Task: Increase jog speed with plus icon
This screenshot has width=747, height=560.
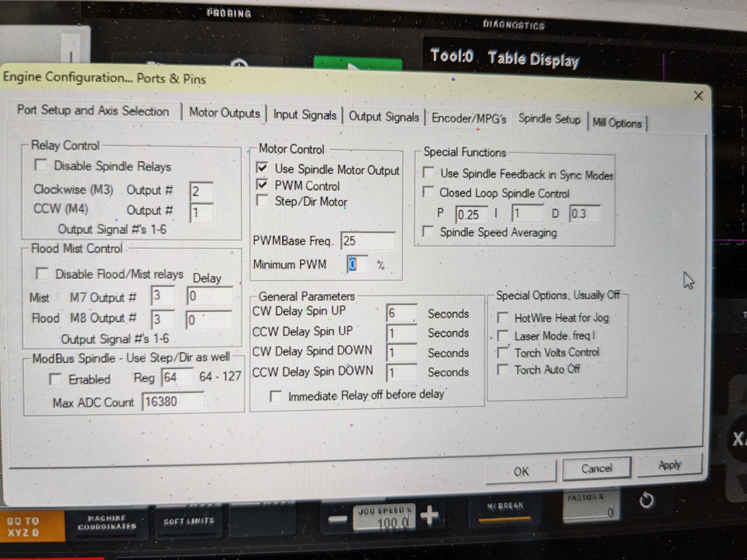Action: (430, 515)
